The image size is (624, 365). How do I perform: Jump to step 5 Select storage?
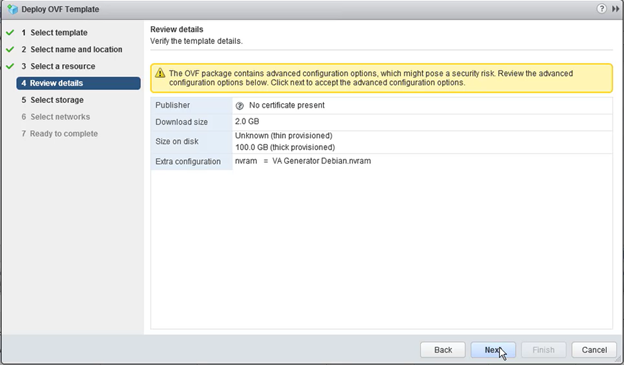pos(53,100)
